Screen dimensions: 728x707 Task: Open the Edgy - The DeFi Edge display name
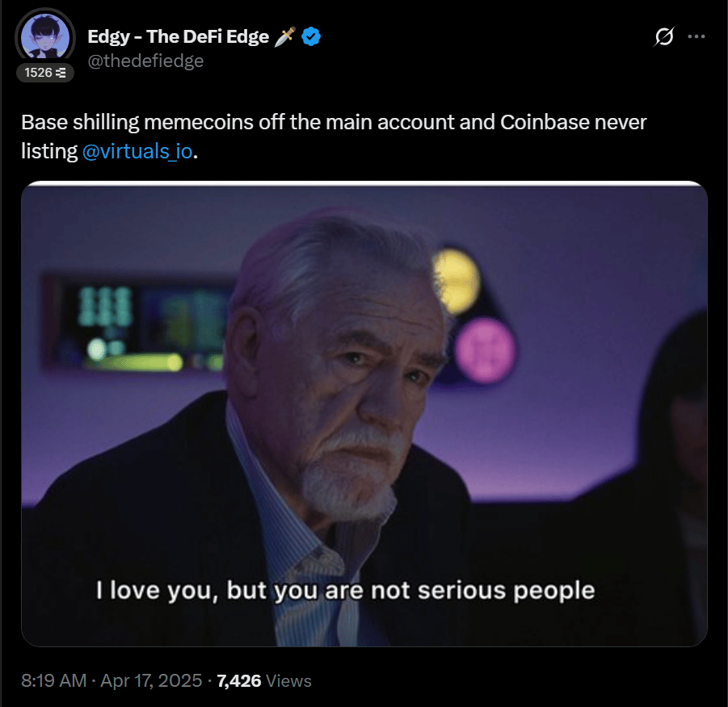pos(178,36)
